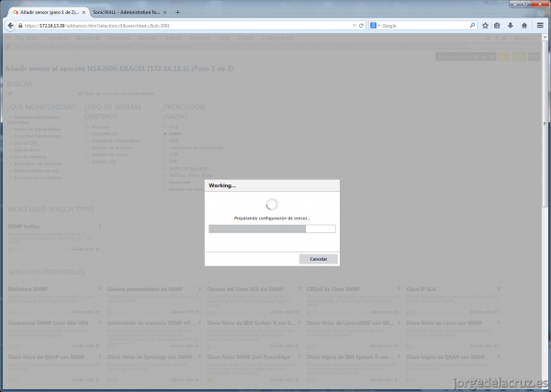Click Añade esto under Cisco IP SLA
The image size is (551, 392).
(484, 312)
